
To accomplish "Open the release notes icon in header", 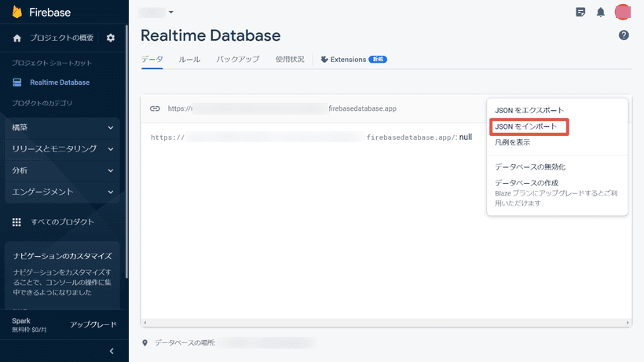I will (x=580, y=13).
